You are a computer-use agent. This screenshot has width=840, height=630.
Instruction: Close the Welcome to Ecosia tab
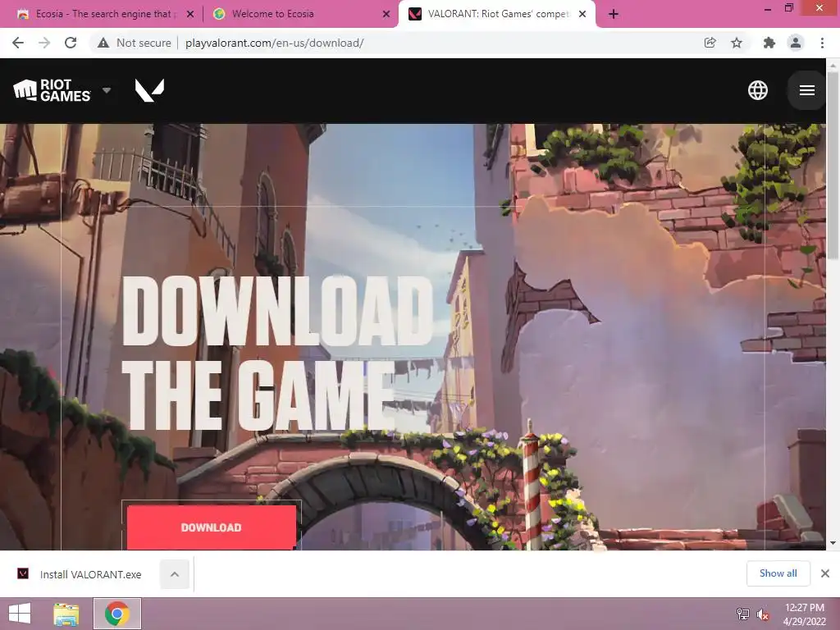[x=386, y=14]
